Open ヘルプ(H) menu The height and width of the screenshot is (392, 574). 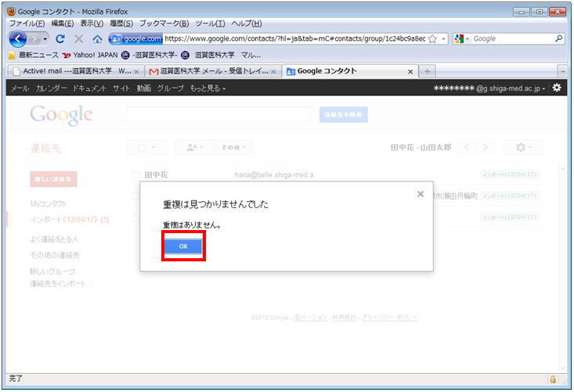[247, 23]
